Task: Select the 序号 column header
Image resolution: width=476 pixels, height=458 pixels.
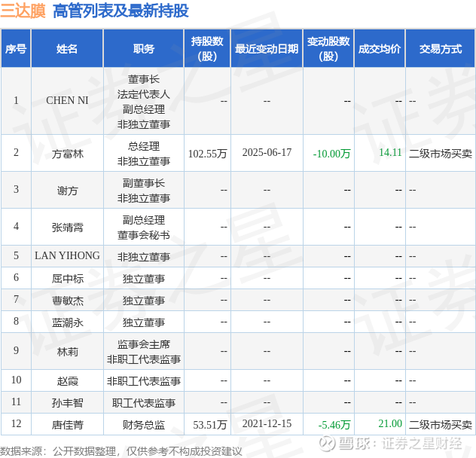Action: coord(16,49)
